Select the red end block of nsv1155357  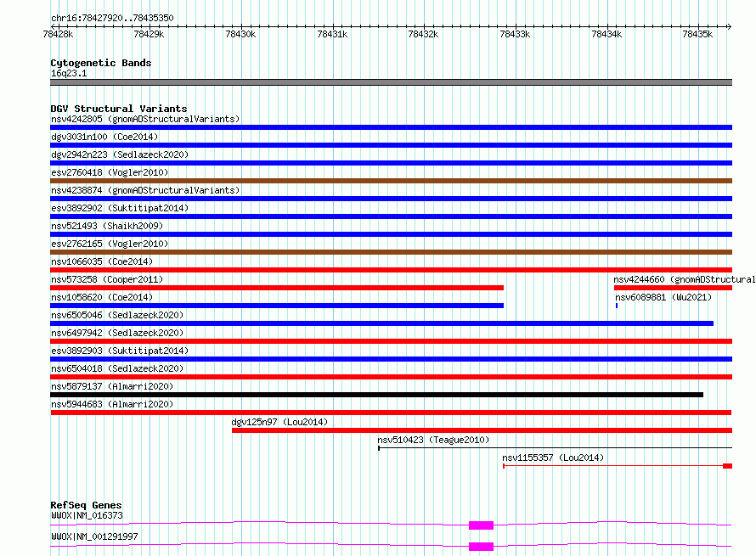coord(728,466)
